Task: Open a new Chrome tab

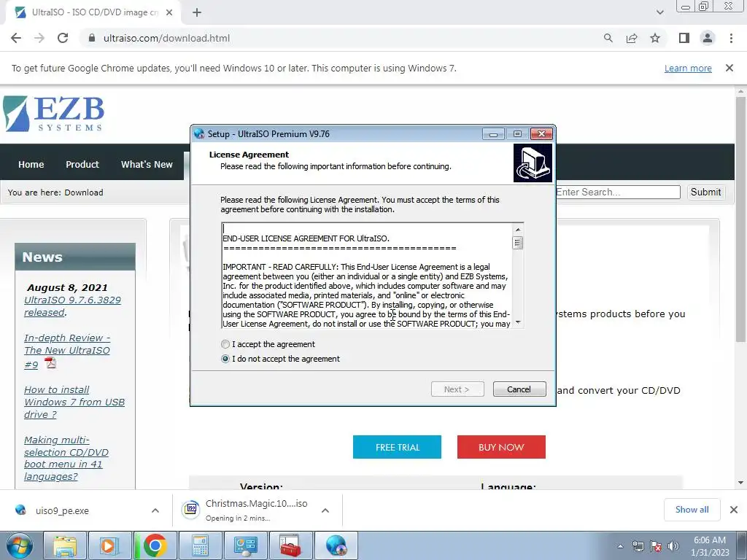Action: click(x=197, y=12)
